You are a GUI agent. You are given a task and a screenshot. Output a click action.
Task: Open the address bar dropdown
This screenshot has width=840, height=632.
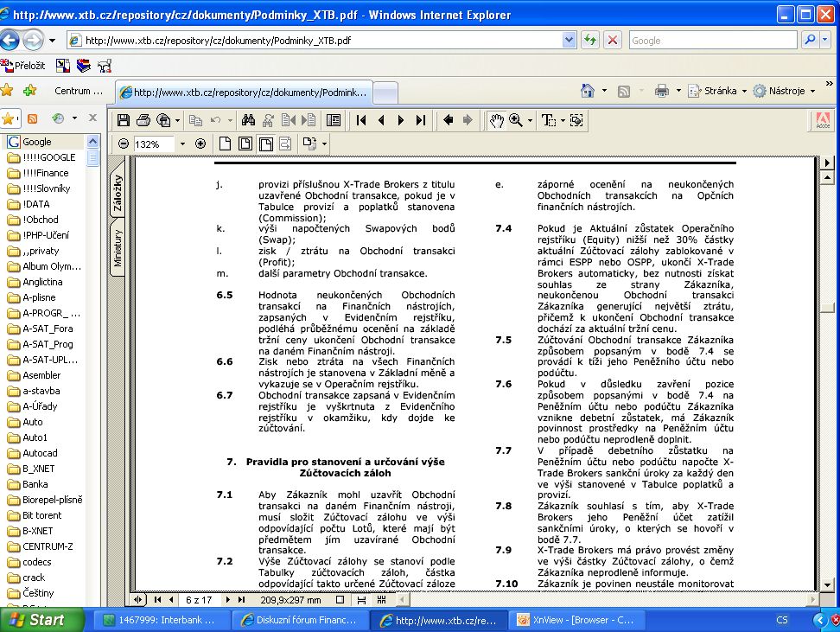click(x=569, y=41)
